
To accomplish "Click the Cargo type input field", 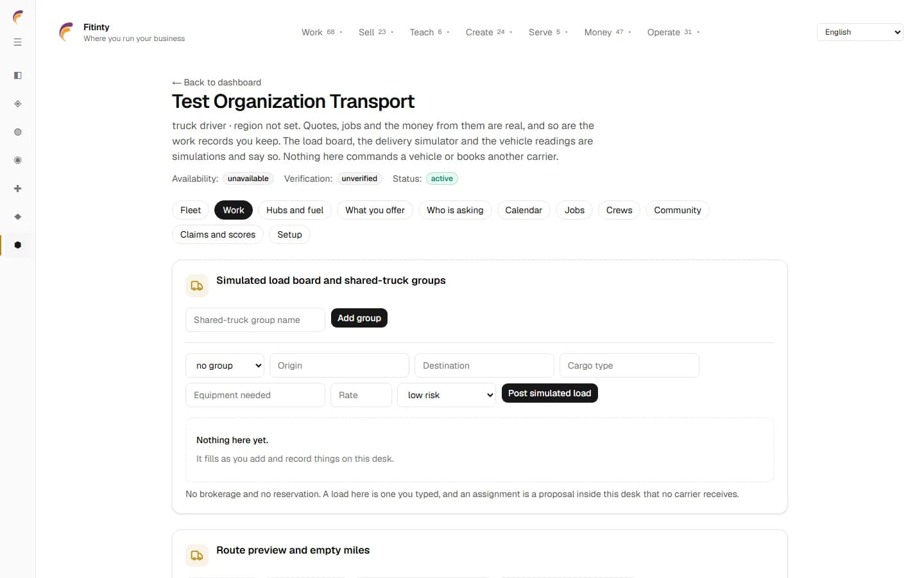I will click(629, 365).
